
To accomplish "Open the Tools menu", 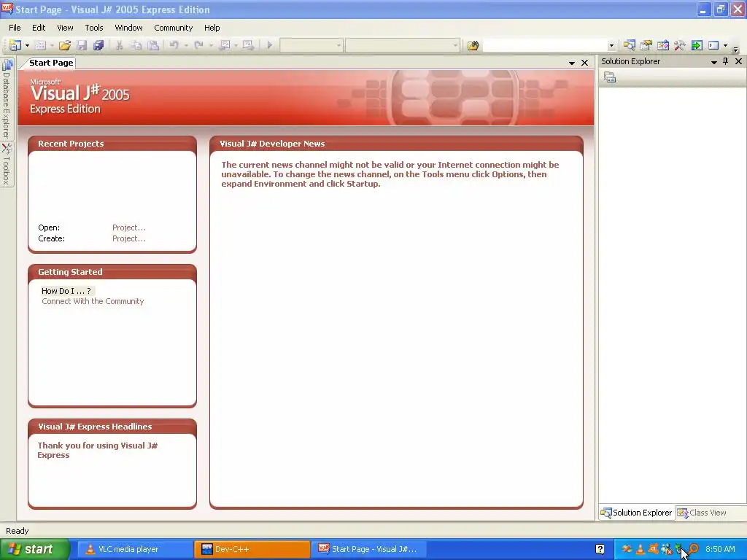I will coord(94,28).
